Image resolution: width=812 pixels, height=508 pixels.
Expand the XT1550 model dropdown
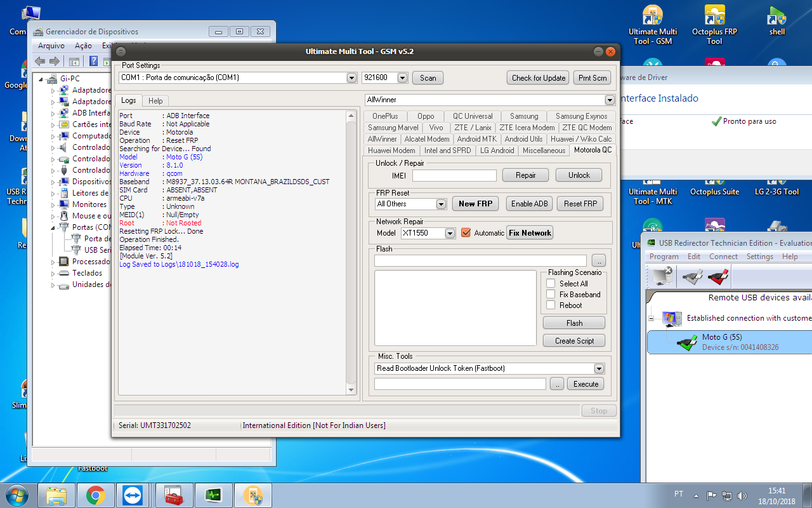450,233
